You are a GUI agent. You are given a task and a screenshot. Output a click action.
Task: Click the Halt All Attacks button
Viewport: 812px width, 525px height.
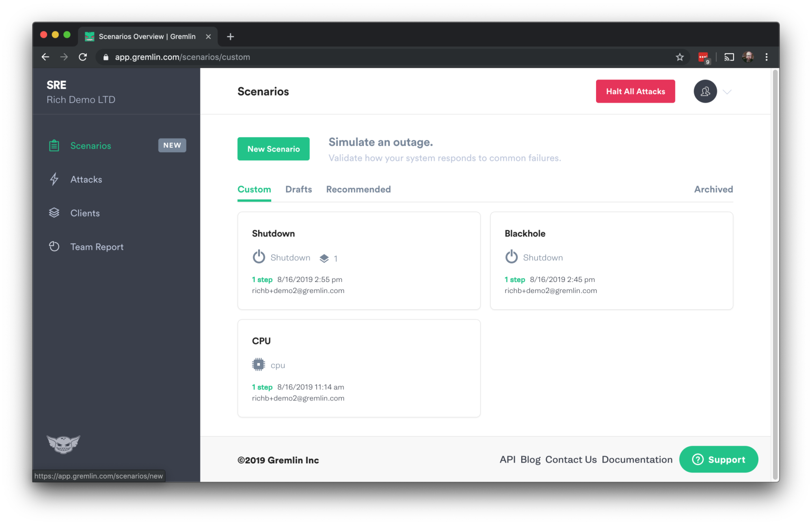click(x=636, y=91)
